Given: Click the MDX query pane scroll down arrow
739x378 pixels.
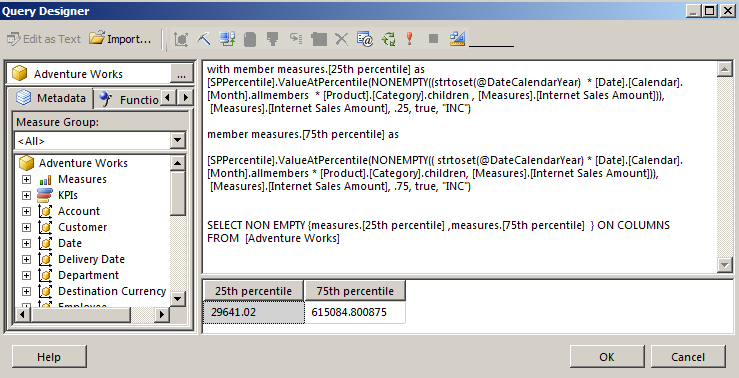Looking at the screenshot, I should pos(724,265).
